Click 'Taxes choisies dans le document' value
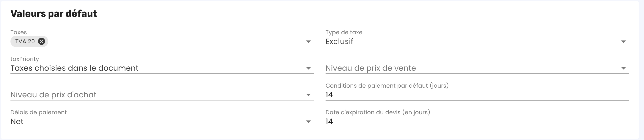Image resolution: width=644 pixels, height=140 pixels. pos(74,68)
